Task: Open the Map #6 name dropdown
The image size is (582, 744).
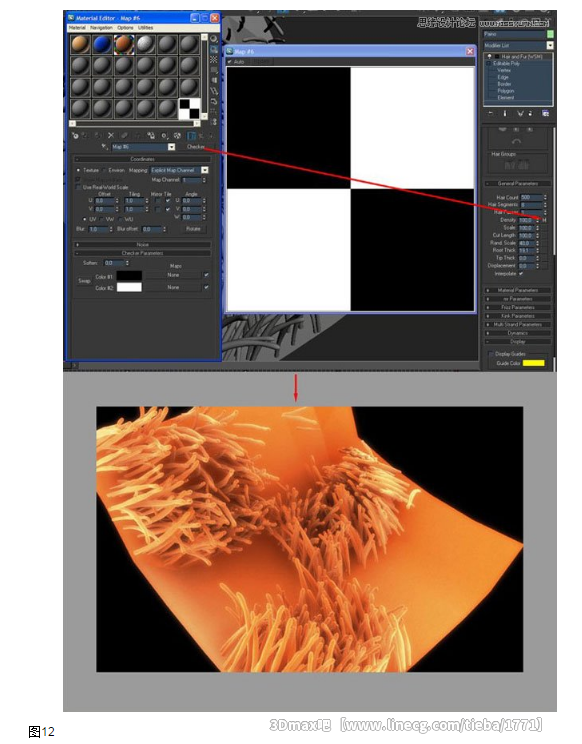Action: tap(171, 147)
